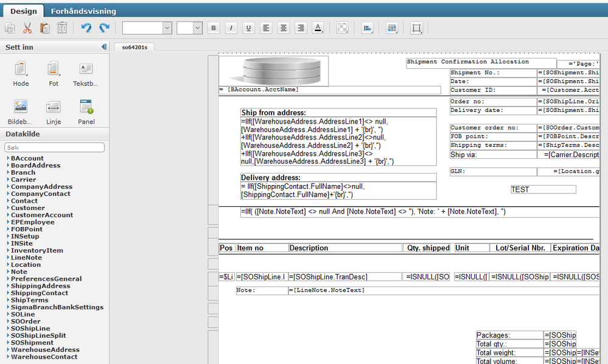Undo the last action
The height and width of the screenshot is (364, 608).
tap(86, 28)
